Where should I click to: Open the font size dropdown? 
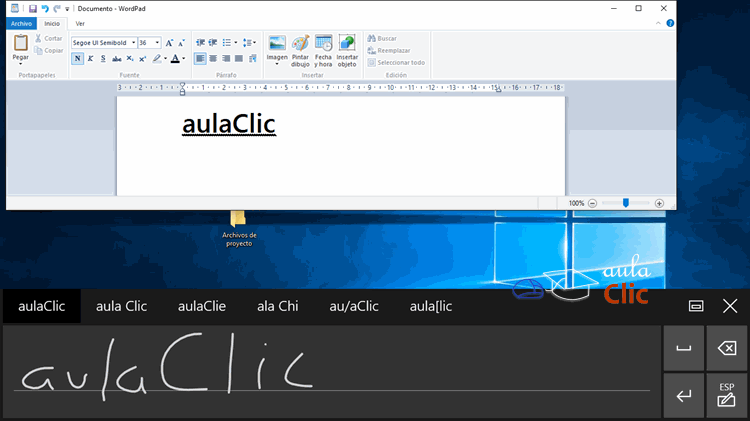156,43
